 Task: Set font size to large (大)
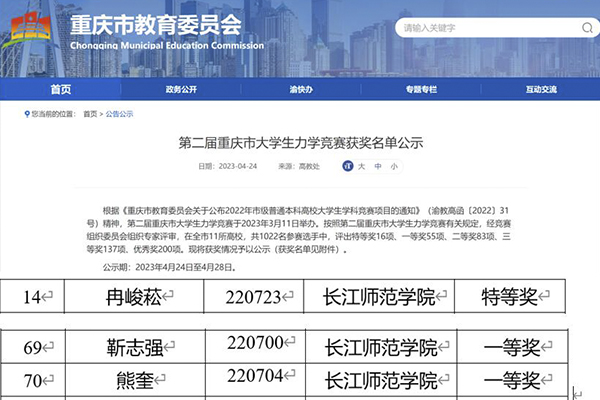click(363, 166)
